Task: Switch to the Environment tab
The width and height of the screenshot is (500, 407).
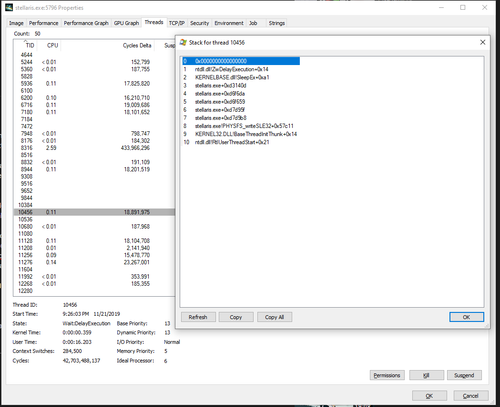Action: point(229,23)
